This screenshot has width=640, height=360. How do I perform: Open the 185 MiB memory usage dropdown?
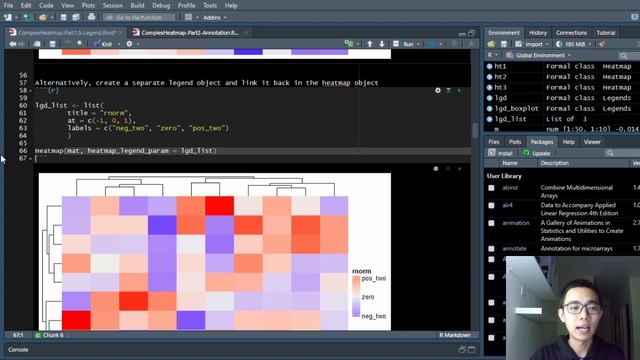coord(574,44)
